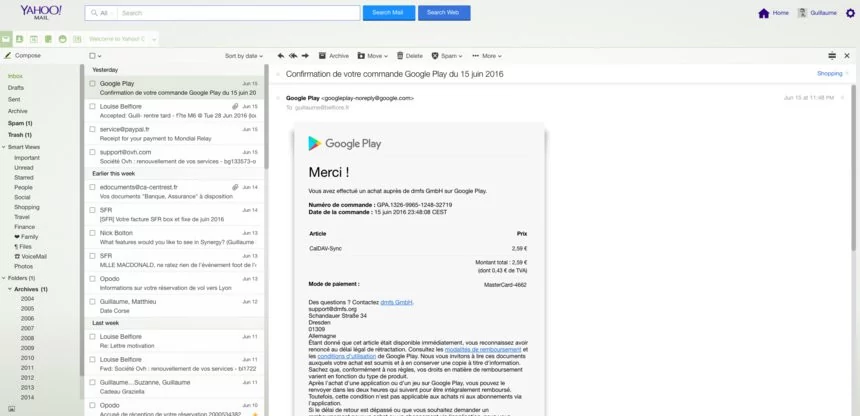The image size is (860, 416).
Task: Click the Search Web button
Action: point(444,13)
